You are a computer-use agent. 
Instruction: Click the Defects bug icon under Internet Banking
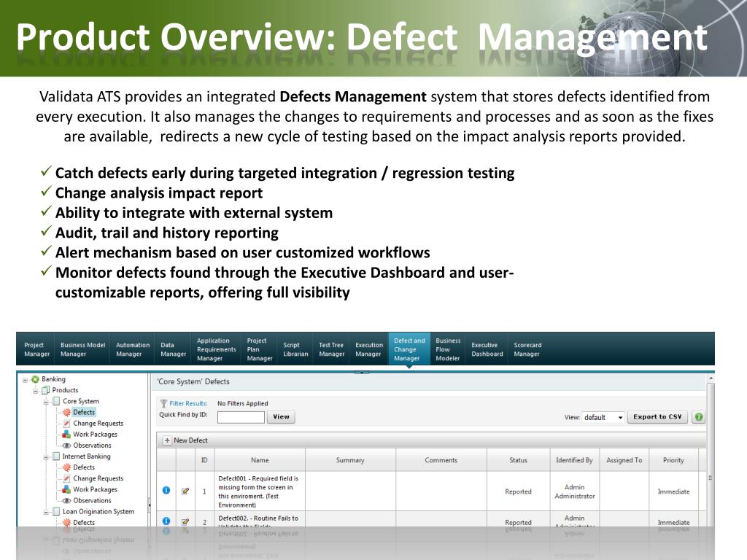click(x=66, y=467)
